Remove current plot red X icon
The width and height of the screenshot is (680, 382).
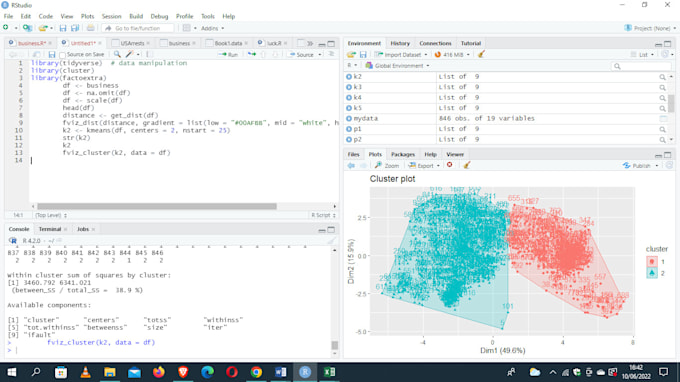(450, 165)
